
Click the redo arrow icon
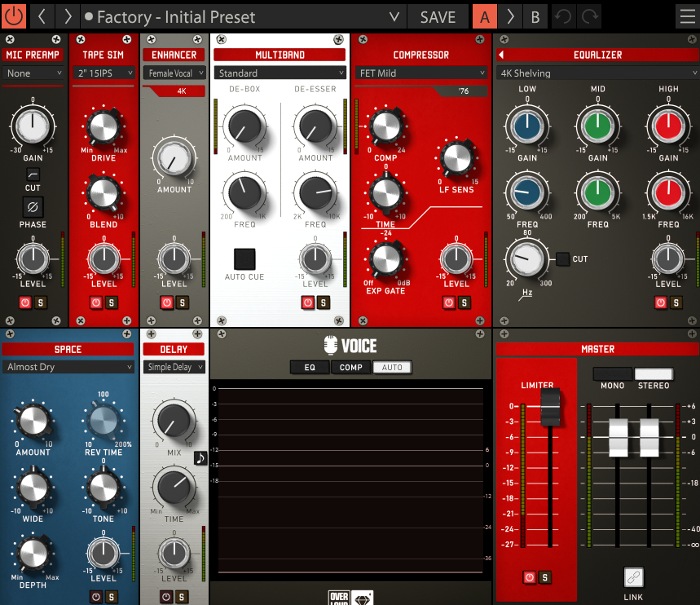click(589, 16)
